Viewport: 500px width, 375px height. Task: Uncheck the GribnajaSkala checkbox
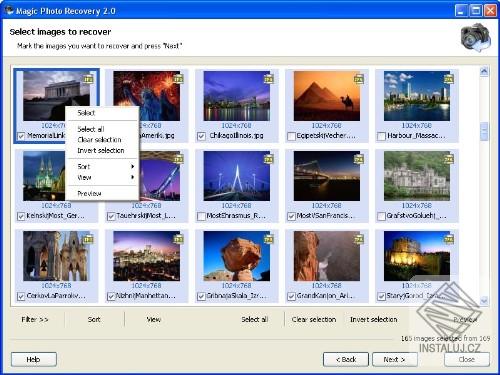[x=201, y=296]
